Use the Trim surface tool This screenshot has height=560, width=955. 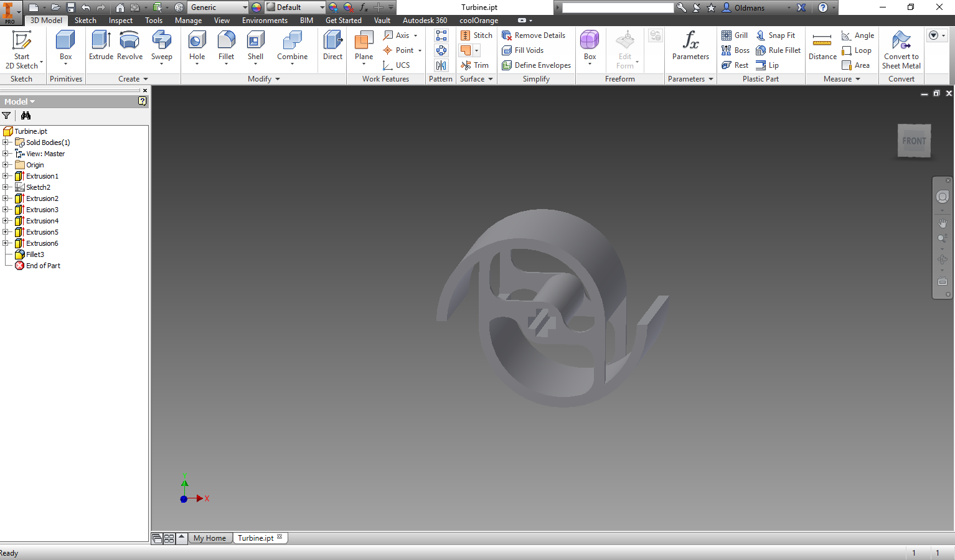point(475,65)
